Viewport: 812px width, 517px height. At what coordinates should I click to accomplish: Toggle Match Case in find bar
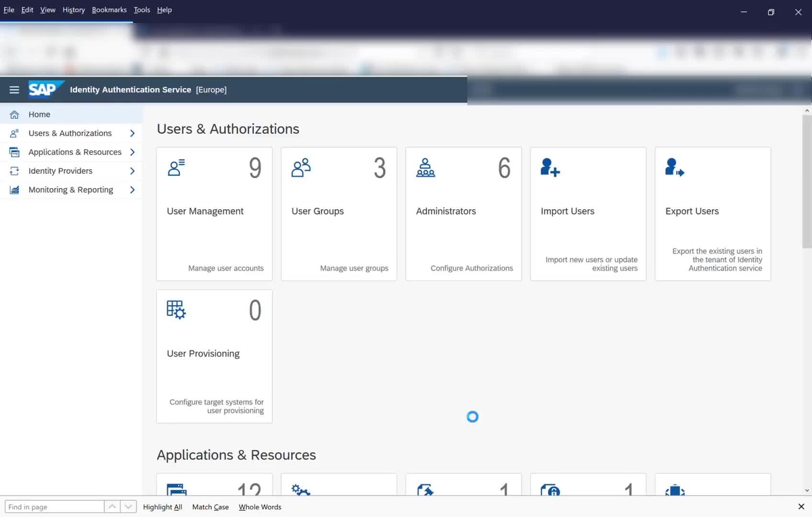tap(210, 507)
